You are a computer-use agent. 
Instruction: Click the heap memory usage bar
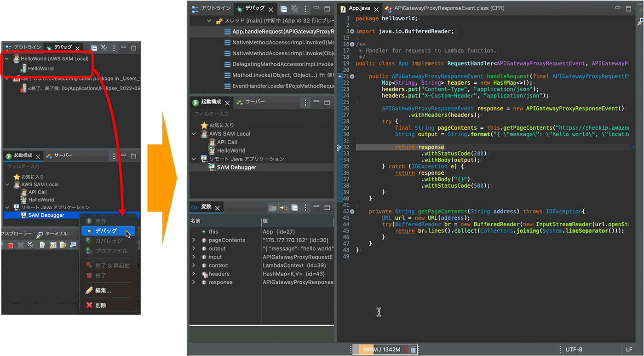[380, 350]
